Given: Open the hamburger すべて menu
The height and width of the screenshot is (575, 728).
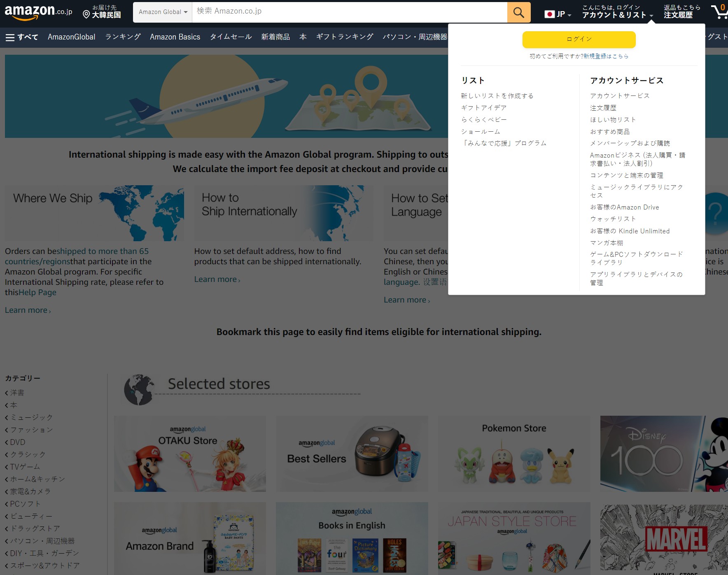Looking at the screenshot, I should pos(22,37).
